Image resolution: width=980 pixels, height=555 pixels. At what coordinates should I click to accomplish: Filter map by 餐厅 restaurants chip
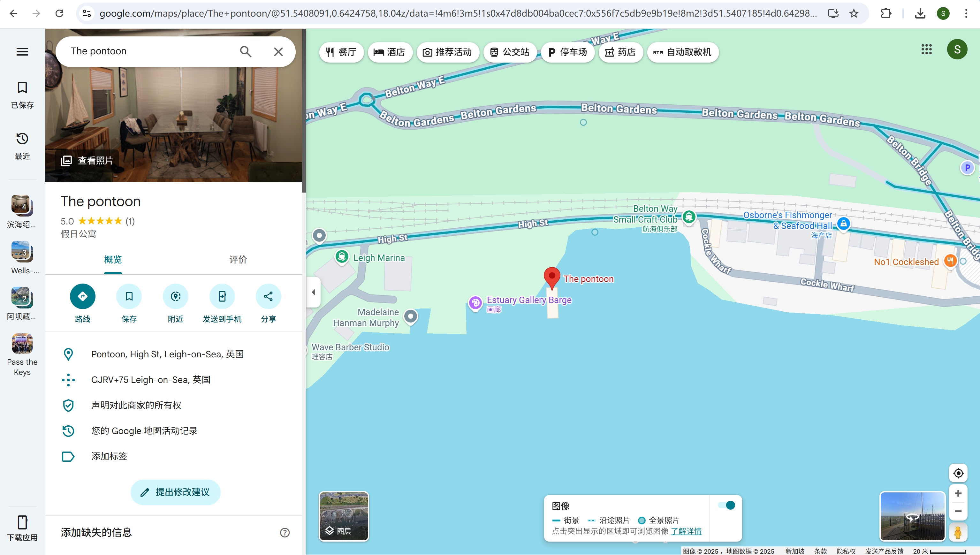click(x=341, y=52)
